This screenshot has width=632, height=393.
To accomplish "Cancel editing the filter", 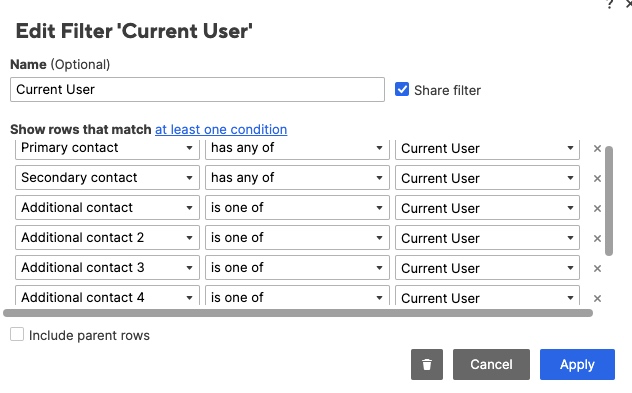I will pos(491,364).
